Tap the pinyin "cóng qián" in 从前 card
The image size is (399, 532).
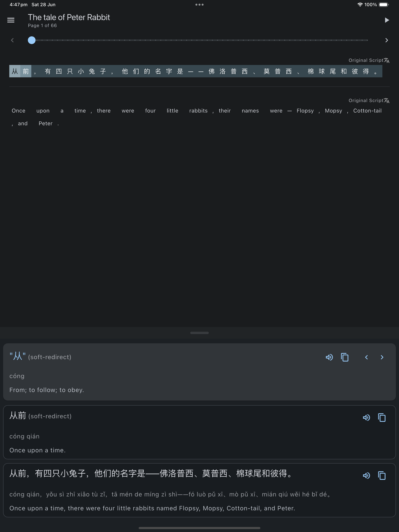point(24,436)
